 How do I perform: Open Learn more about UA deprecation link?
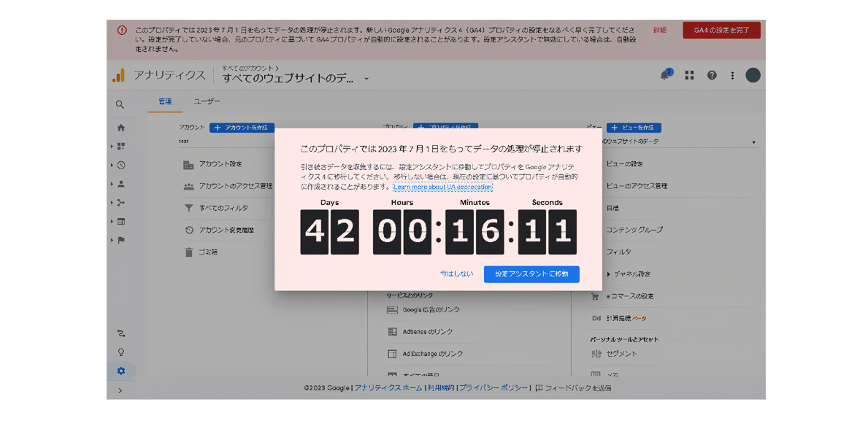click(443, 187)
